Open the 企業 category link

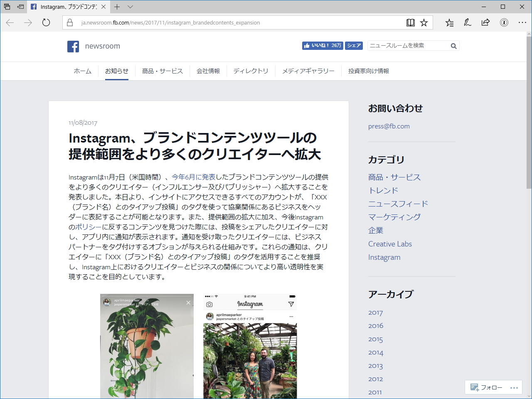pyautogui.click(x=376, y=230)
